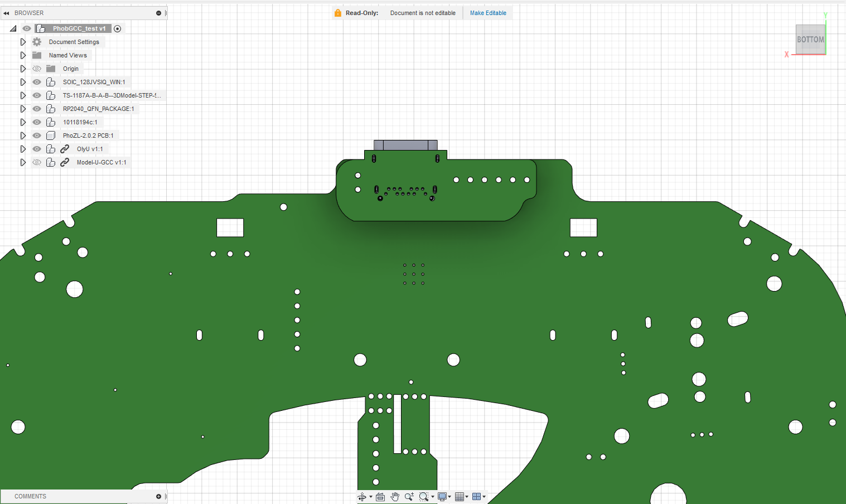Viewport: 846px width, 504px height.
Task: Select the Pan hand tool
Action: pyautogui.click(x=395, y=497)
